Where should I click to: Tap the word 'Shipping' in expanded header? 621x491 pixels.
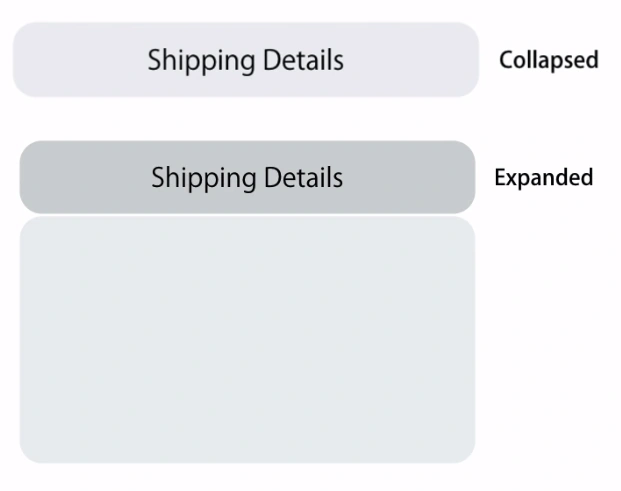click(x=204, y=178)
